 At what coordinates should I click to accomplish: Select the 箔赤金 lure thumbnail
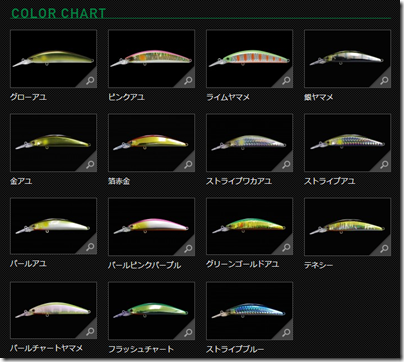pos(152,143)
